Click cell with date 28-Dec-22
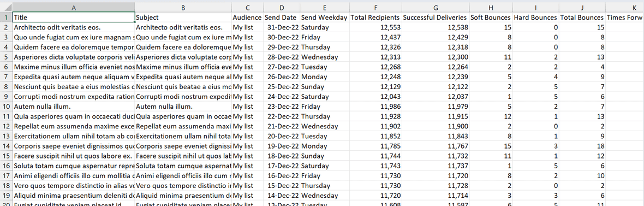The width and height of the screenshot is (644, 206). pos(281,57)
